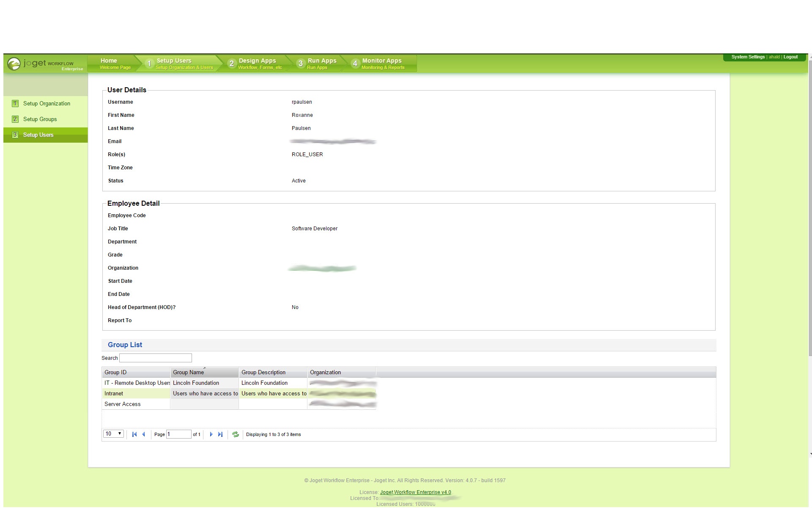Viewport: 812px width, 508px height.
Task: Click the previous page arrow icon
Action: coord(144,434)
